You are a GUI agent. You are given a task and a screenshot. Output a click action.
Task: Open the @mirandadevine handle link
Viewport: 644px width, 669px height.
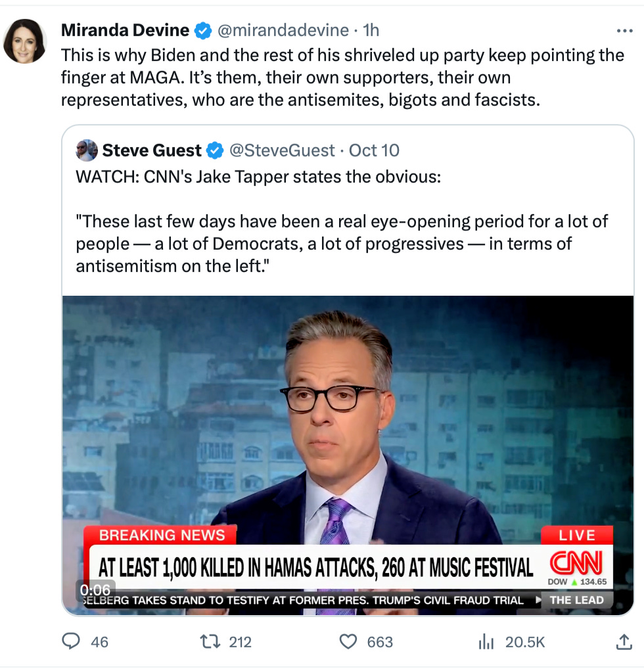click(283, 30)
